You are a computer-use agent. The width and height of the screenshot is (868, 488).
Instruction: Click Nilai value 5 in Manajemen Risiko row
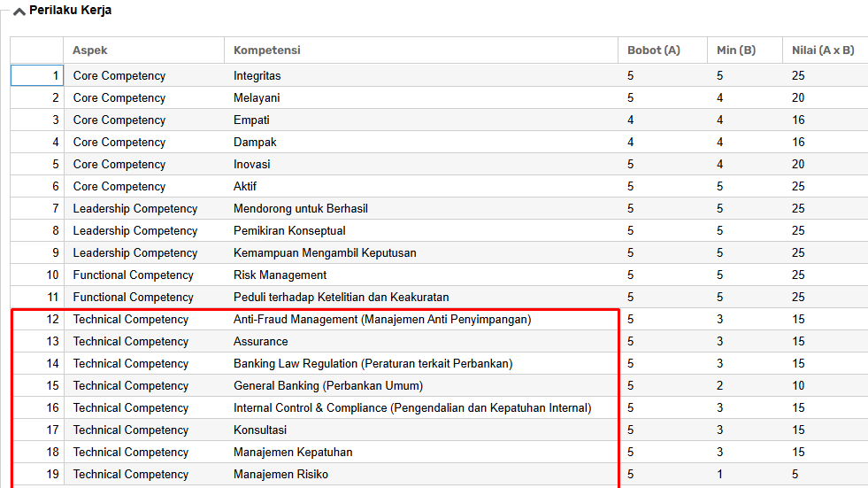coord(795,474)
